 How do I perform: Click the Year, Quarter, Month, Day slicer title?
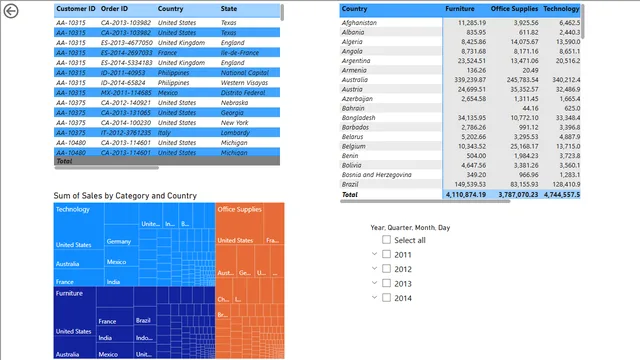[x=410, y=227]
